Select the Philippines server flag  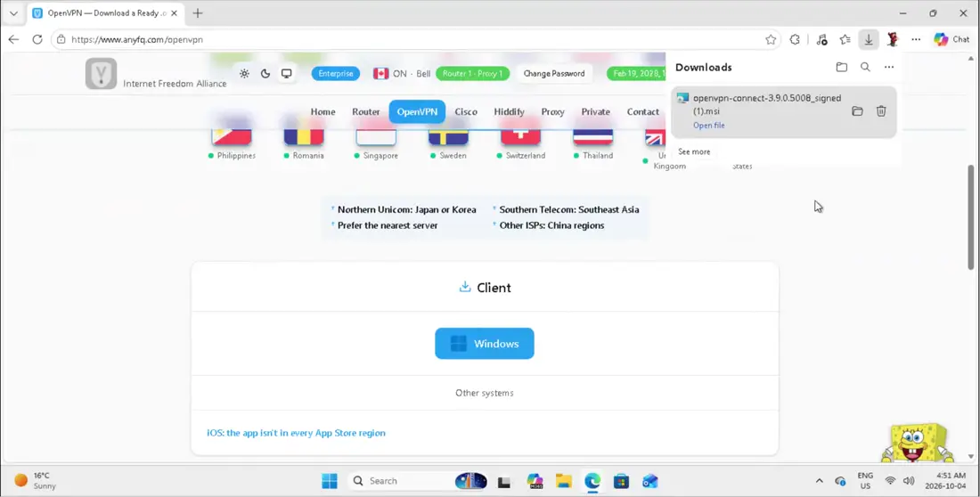(x=232, y=137)
